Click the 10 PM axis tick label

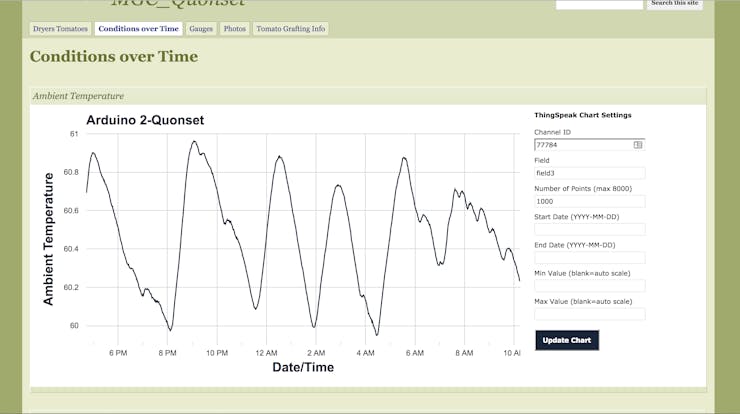[217, 353]
